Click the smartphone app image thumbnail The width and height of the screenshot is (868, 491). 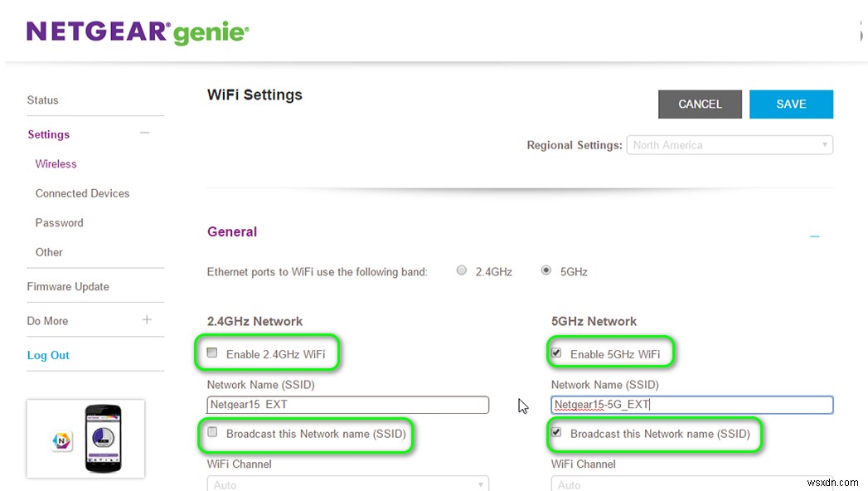pos(85,438)
